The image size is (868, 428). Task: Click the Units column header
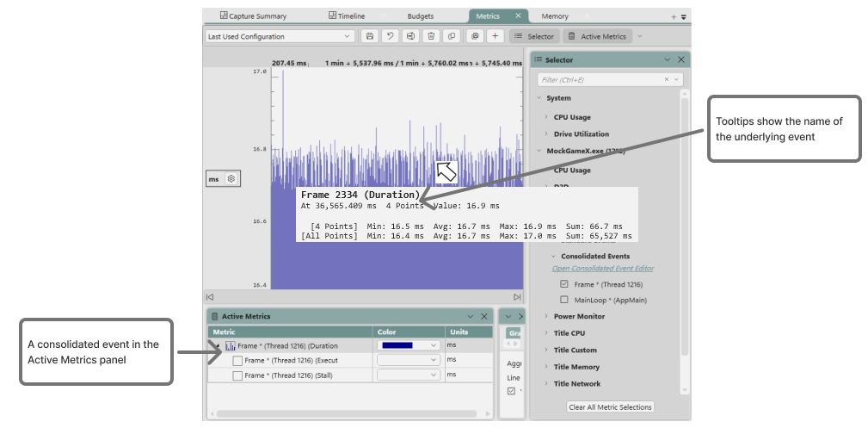[x=469, y=332]
